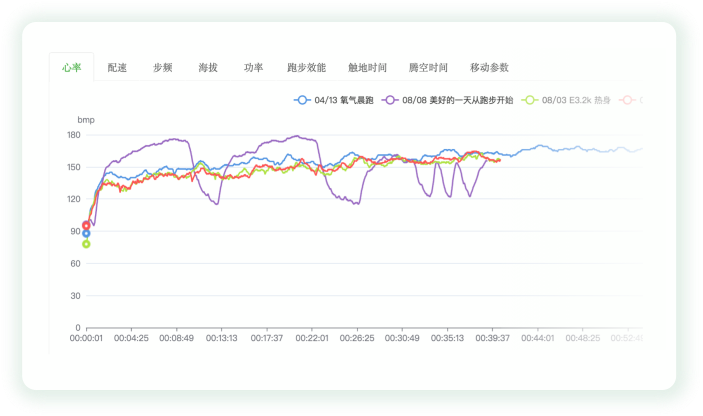Select the 心率 heart rate tab
This screenshot has width=703, height=416.
pyautogui.click(x=71, y=67)
